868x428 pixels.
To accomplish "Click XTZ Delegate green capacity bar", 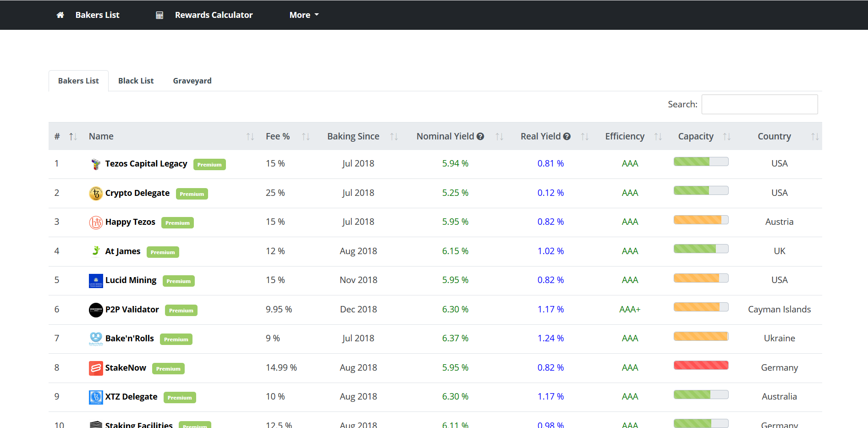I will click(x=701, y=395).
